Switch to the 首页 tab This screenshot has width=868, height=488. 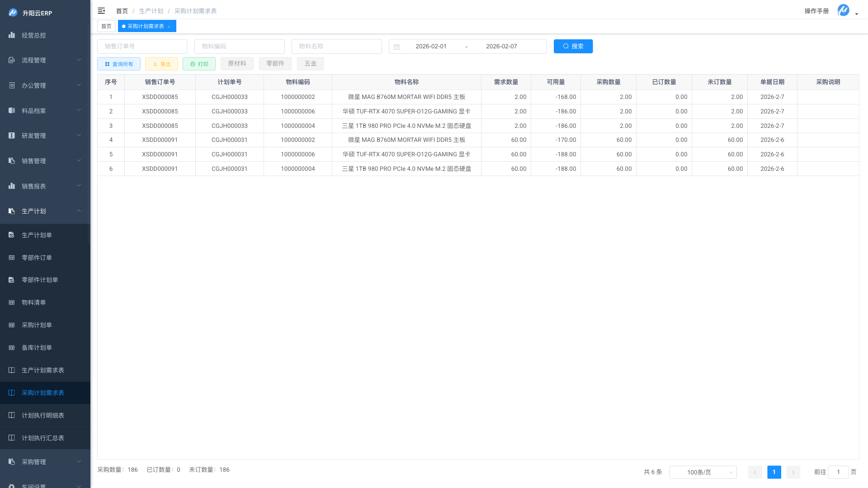coord(106,26)
